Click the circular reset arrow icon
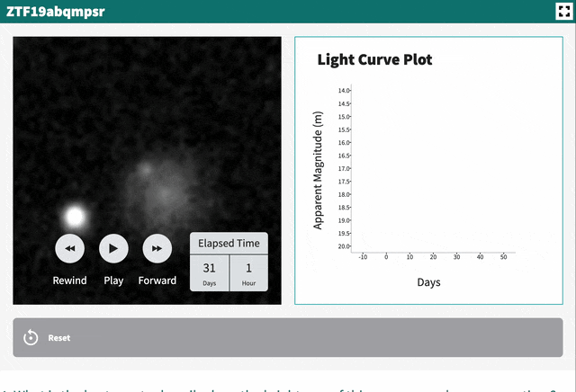This screenshot has width=576, height=392. tap(31, 337)
